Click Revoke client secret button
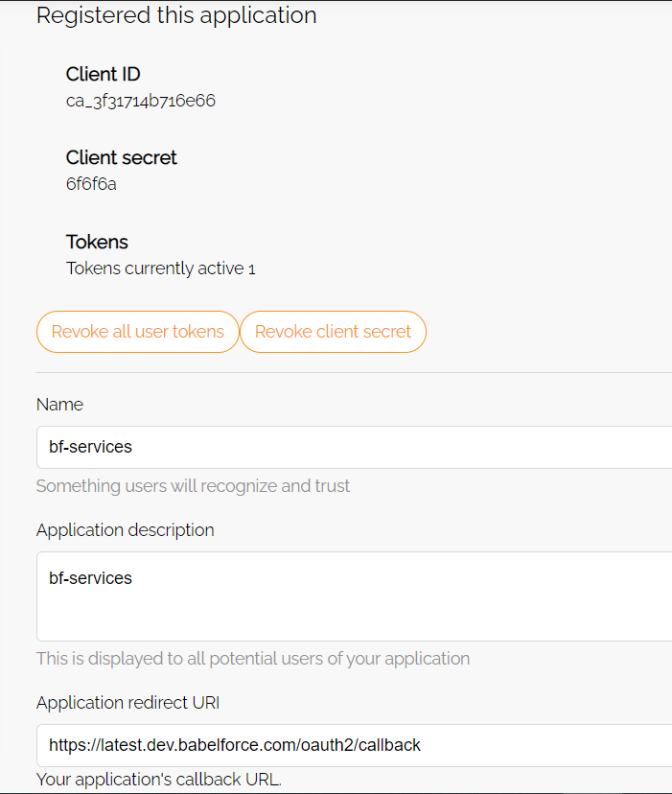 point(333,332)
